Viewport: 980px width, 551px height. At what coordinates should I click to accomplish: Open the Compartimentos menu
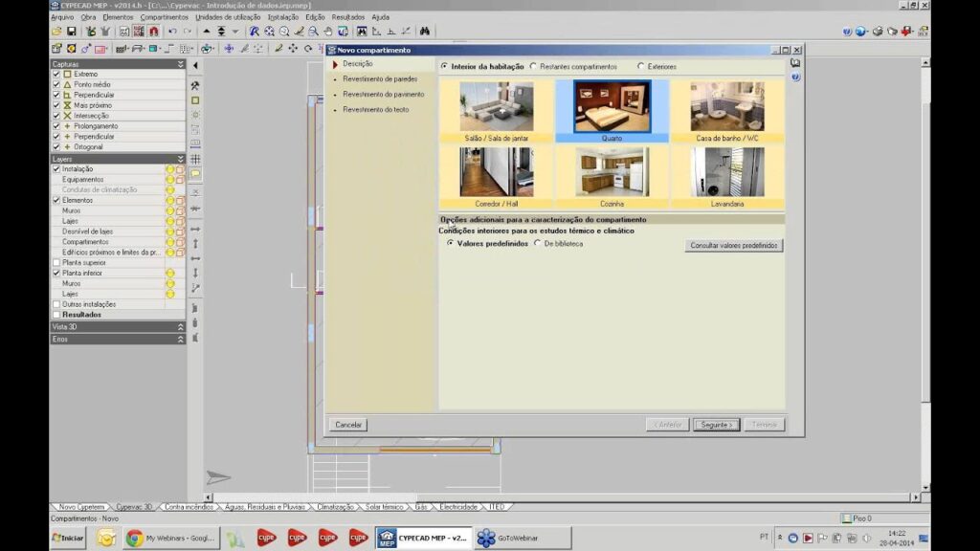(x=165, y=17)
